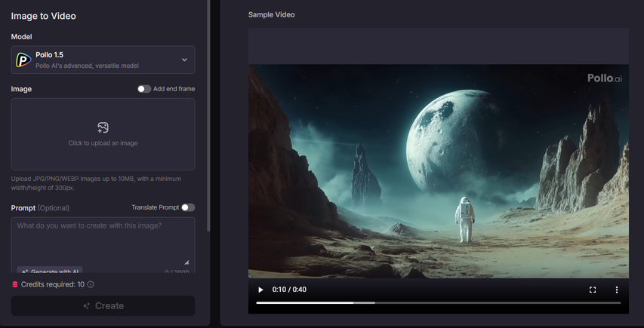Image resolution: width=644 pixels, height=328 pixels.
Task: Seek along the video progress bar
Action: (438, 303)
